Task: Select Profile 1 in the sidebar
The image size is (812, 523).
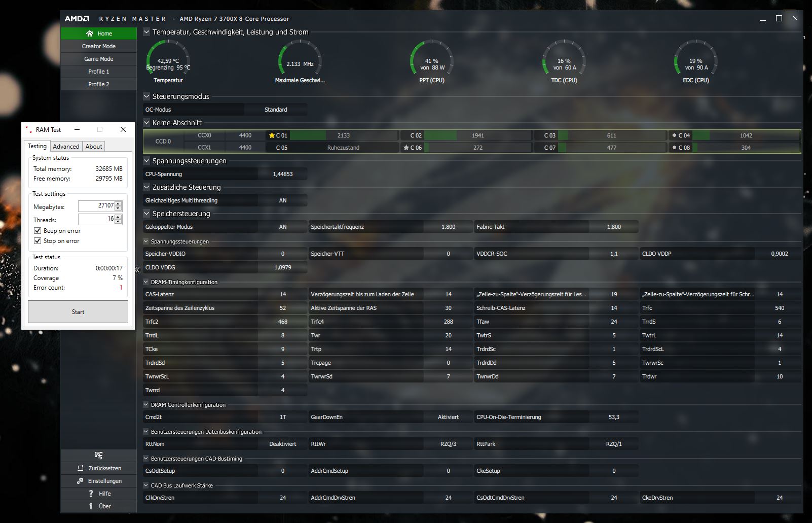Action: tap(99, 72)
